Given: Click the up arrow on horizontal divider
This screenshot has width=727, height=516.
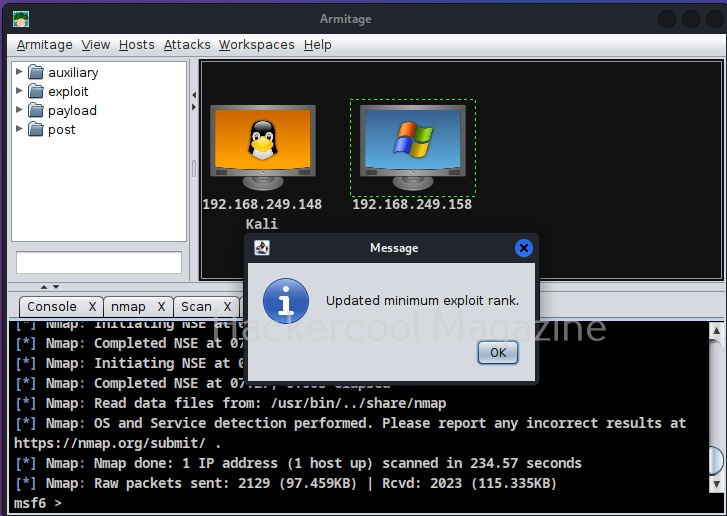Looking at the screenshot, I should 44,287.
